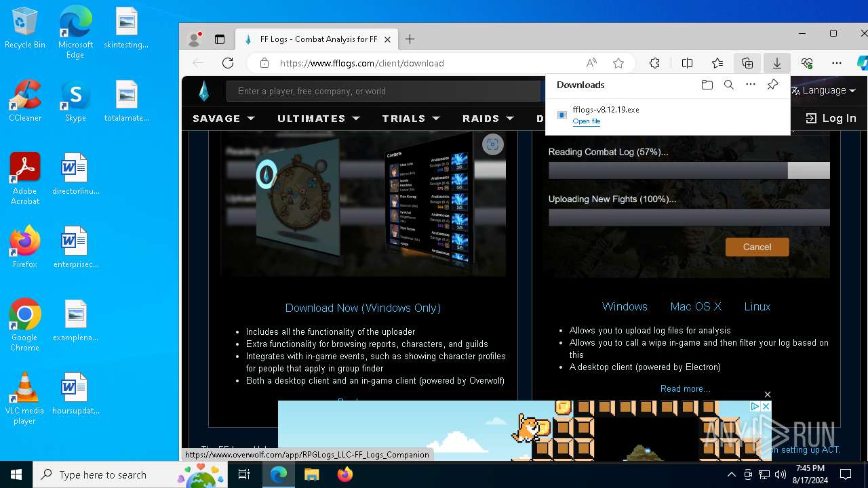Open Edge Favorites list icon
Screen dimensions: 868x488
[717, 63]
